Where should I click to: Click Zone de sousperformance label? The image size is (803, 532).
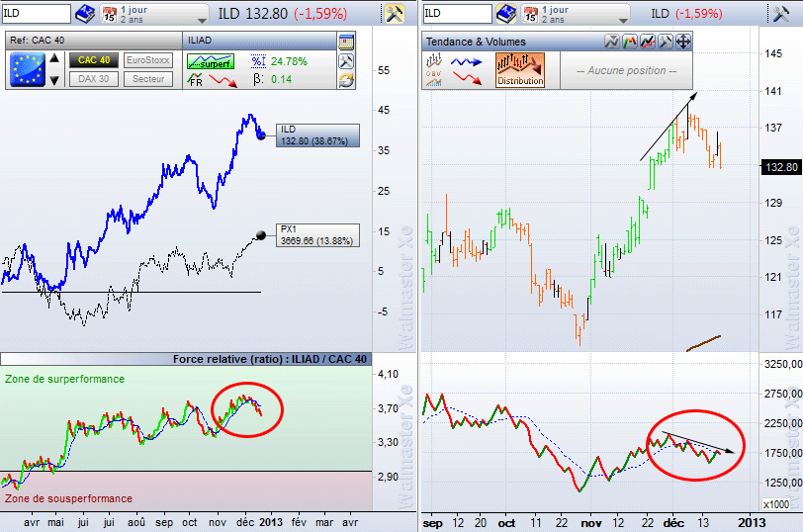point(68,498)
